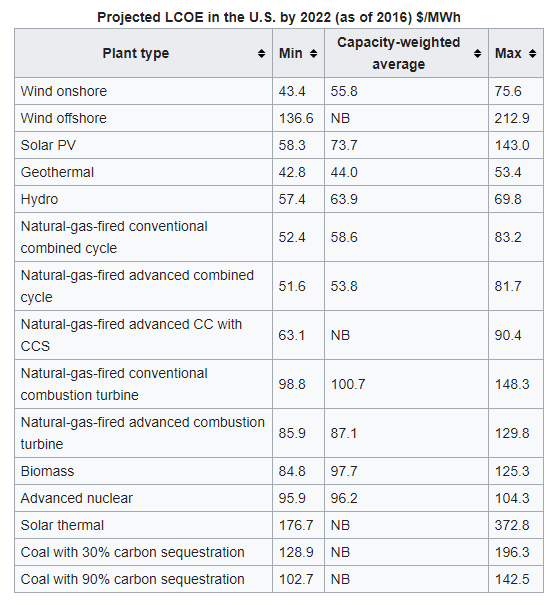Click the Wind onshore row label
559x605 pixels.
[x=64, y=91]
